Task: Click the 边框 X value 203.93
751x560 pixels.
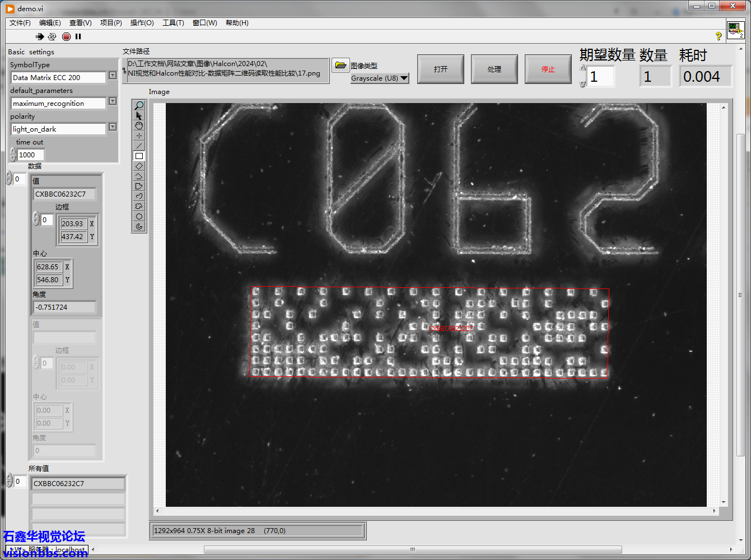Action: (73, 223)
